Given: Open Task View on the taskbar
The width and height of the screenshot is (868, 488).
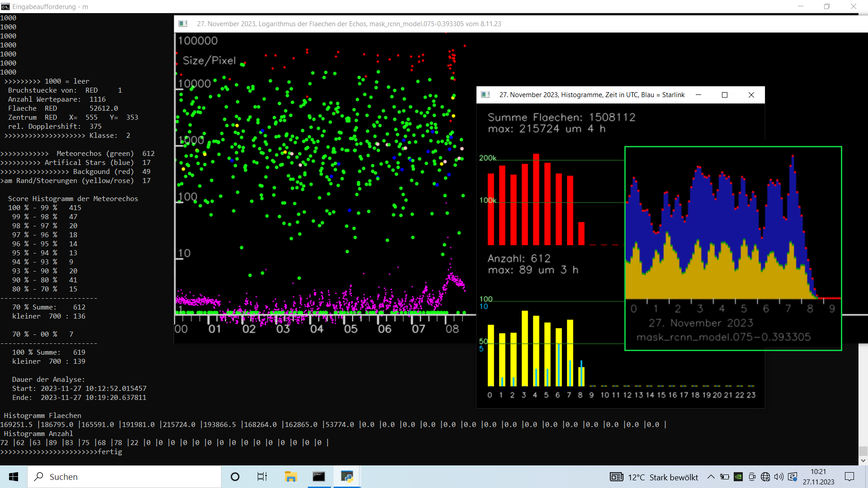Looking at the screenshot, I should (x=262, y=477).
